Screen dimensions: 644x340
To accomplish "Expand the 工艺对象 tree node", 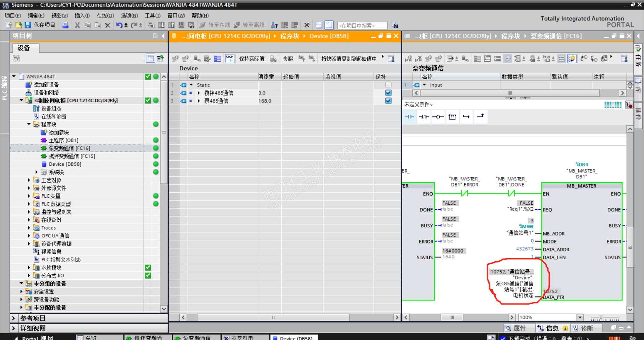I will click(x=29, y=180).
